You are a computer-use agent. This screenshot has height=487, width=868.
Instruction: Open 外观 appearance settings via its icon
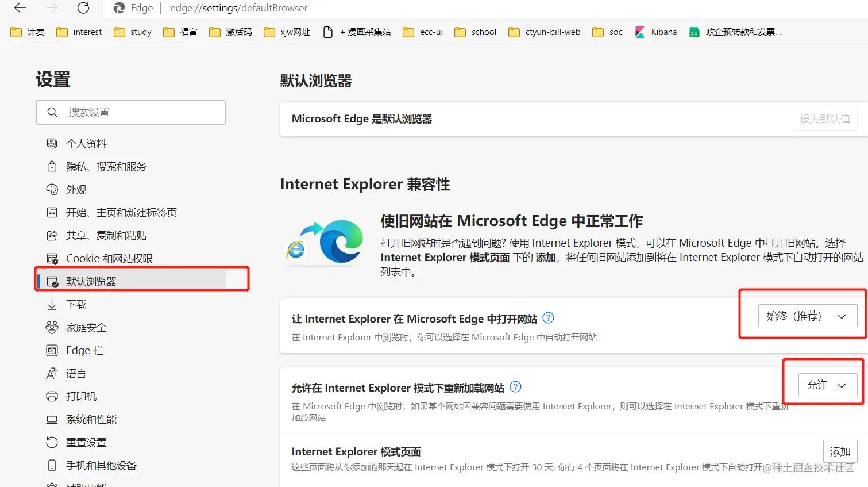coord(53,189)
